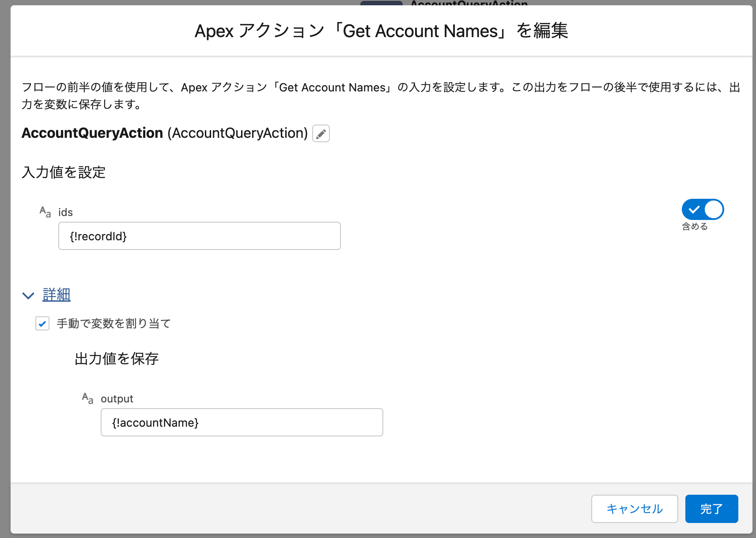Click the dialog title mentioning Get Account Names

point(381,31)
